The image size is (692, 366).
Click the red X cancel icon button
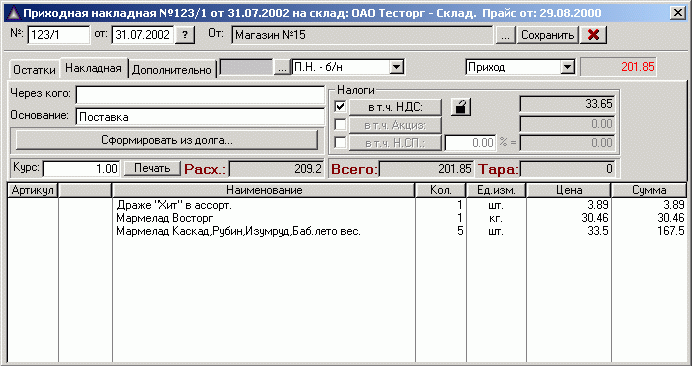click(x=593, y=35)
